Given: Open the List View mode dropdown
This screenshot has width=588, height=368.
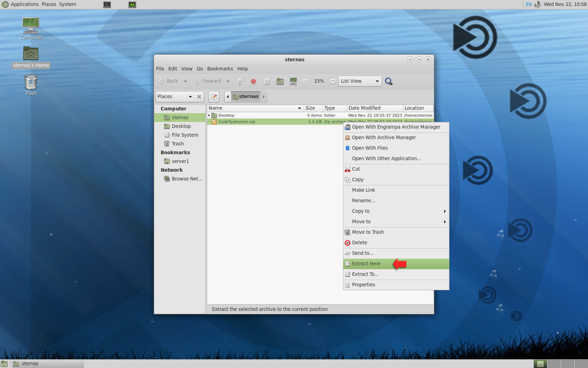Looking at the screenshot, I should click(360, 81).
